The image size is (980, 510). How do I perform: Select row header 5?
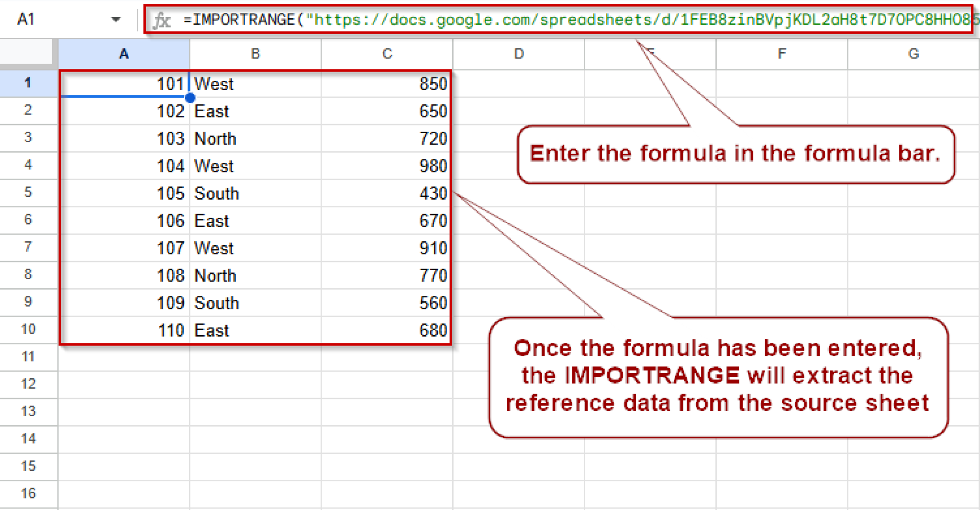pyautogui.click(x=28, y=193)
